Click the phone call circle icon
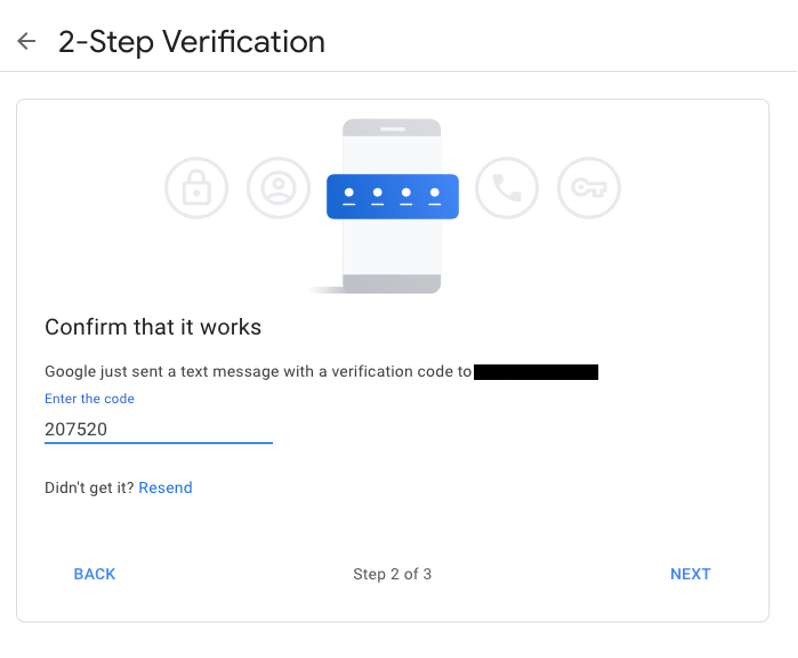 click(x=507, y=188)
